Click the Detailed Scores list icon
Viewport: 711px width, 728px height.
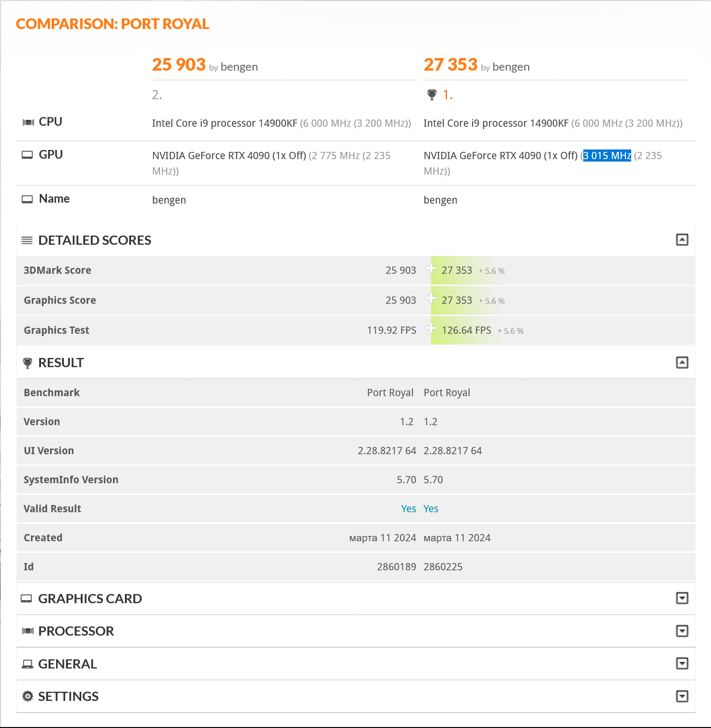(27, 240)
